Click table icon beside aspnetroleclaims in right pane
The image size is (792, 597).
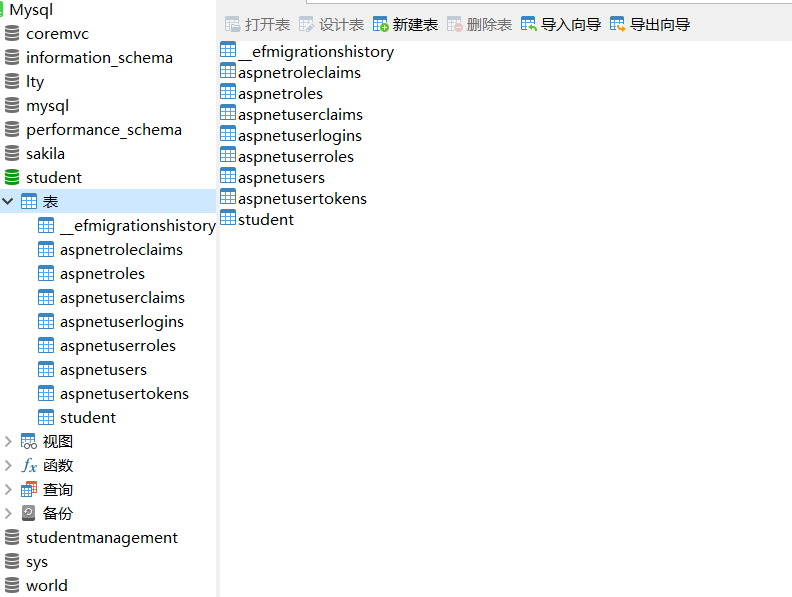click(228, 71)
